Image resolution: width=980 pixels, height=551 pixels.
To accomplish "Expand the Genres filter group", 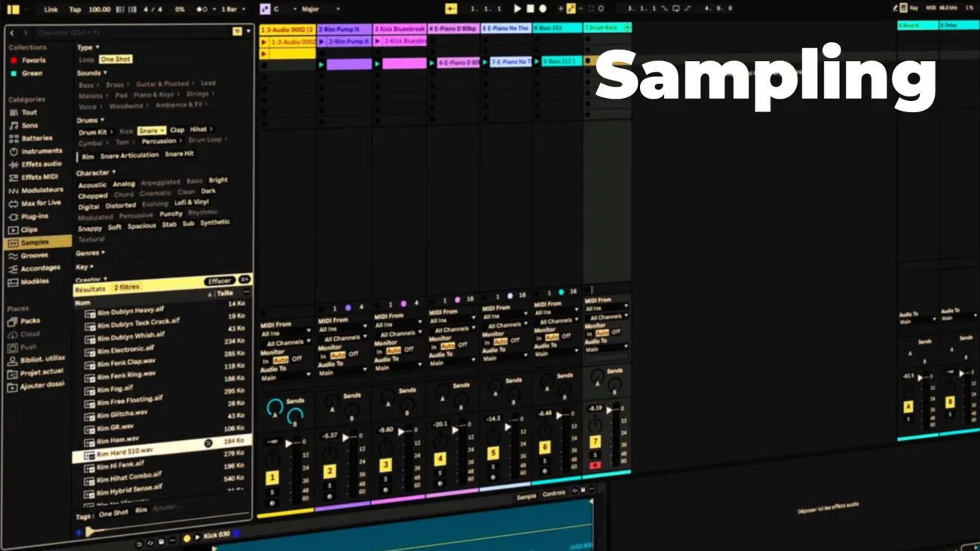I will click(90, 253).
